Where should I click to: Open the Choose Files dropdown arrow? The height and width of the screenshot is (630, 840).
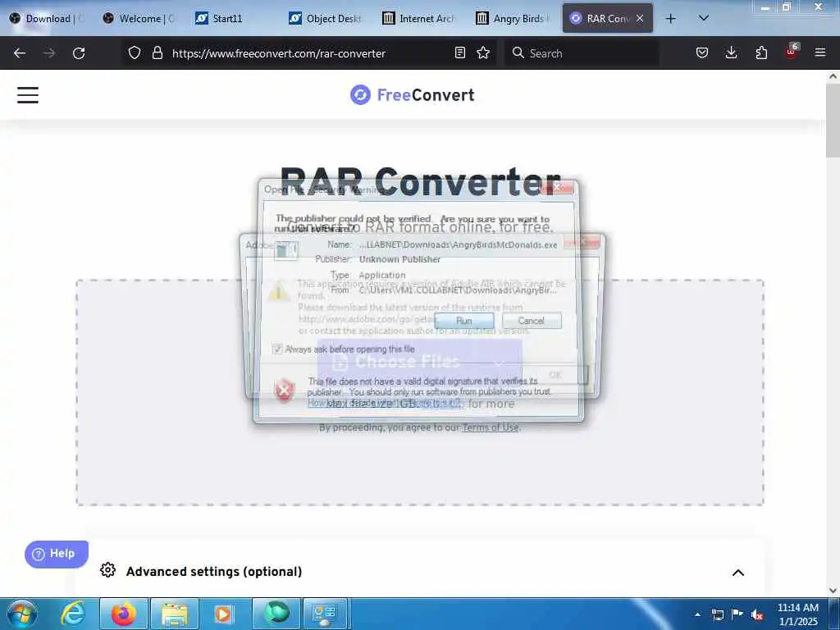pyautogui.click(x=500, y=362)
